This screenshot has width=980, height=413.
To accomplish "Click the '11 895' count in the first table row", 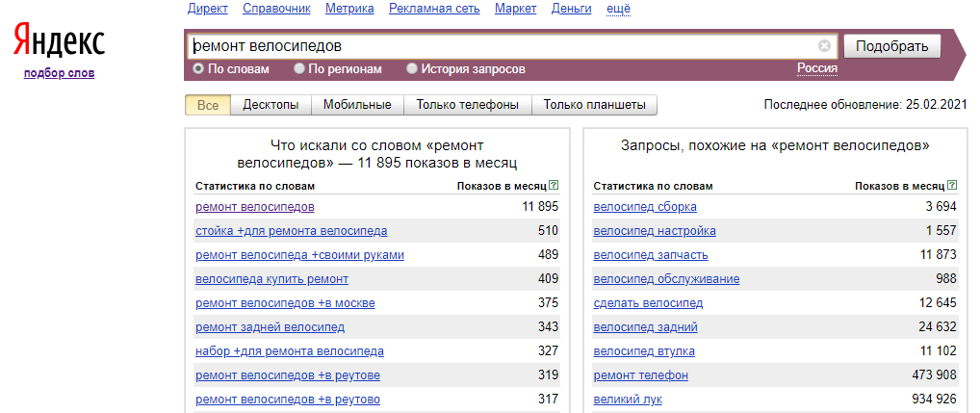I will coord(540,207).
